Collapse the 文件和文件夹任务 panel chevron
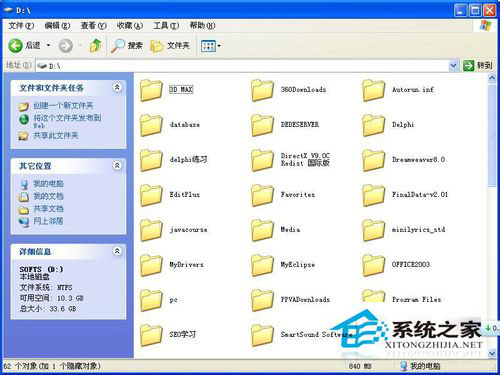Viewport: 500px width, 375px height. (117, 87)
